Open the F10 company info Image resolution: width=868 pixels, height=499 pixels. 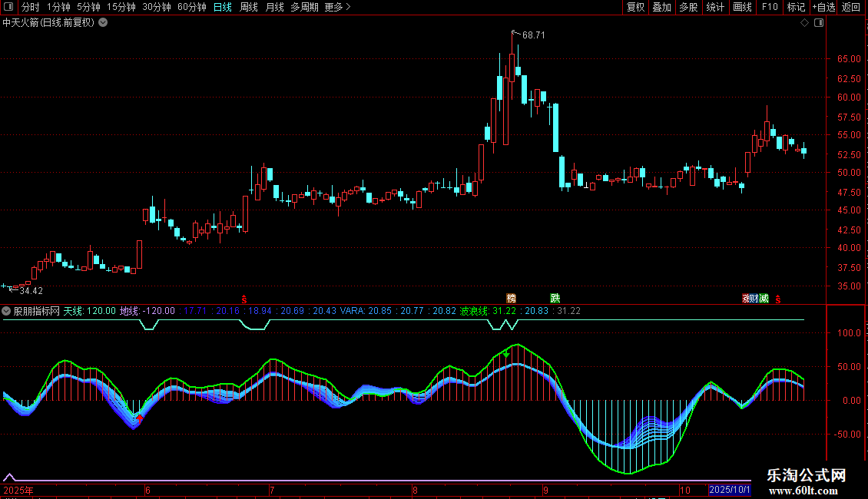pos(769,8)
